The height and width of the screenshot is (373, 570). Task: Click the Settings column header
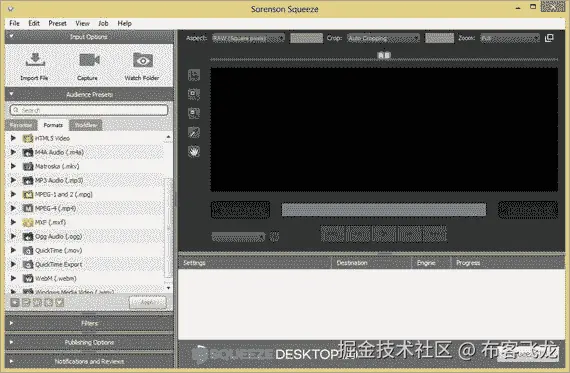point(254,263)
